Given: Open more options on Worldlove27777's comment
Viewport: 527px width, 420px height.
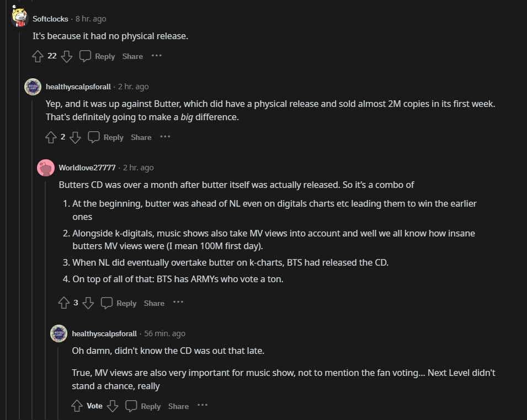Looking at the screenshot, I should (x=178, y=302).
